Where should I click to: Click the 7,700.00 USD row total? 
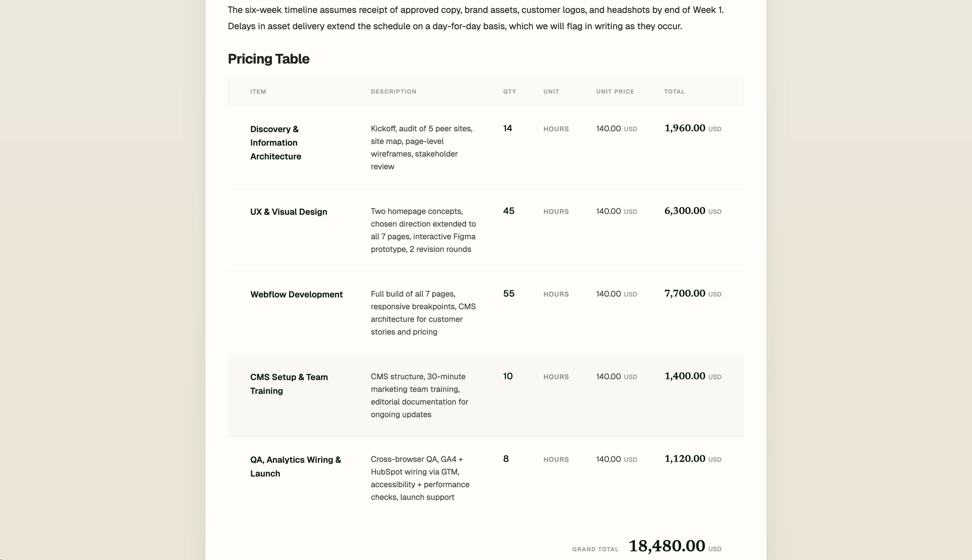[692, 294]
